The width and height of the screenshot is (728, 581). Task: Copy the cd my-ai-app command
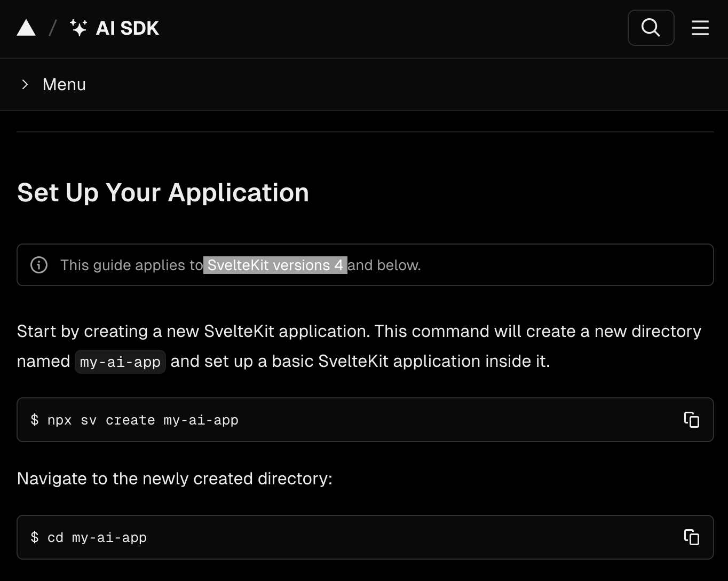pyautogui.click(x=691, y=537)
